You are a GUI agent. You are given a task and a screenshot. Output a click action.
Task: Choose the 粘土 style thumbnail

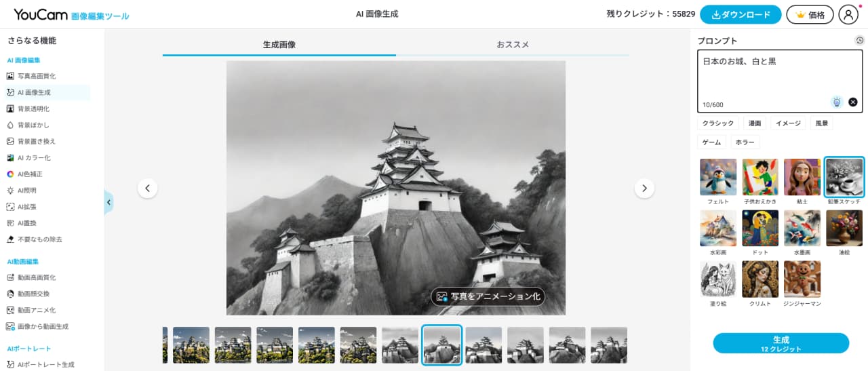click(802, 177)
